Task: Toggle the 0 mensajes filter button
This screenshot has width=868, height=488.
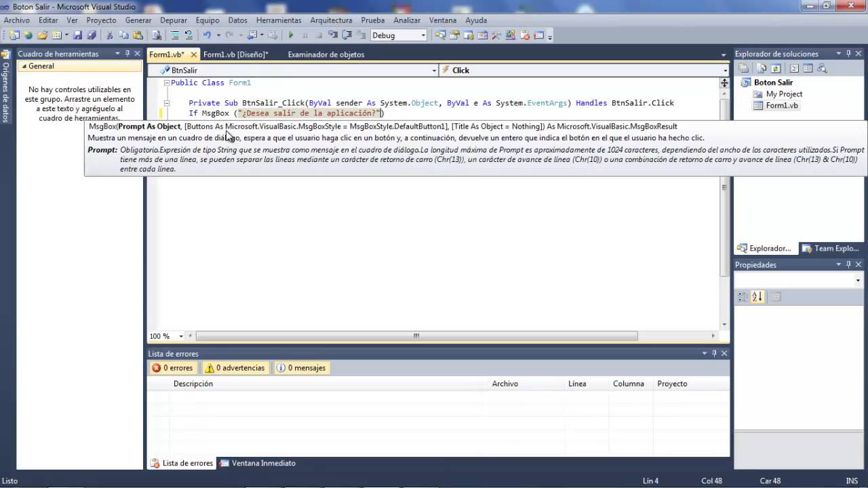Action: pos(301,368)
